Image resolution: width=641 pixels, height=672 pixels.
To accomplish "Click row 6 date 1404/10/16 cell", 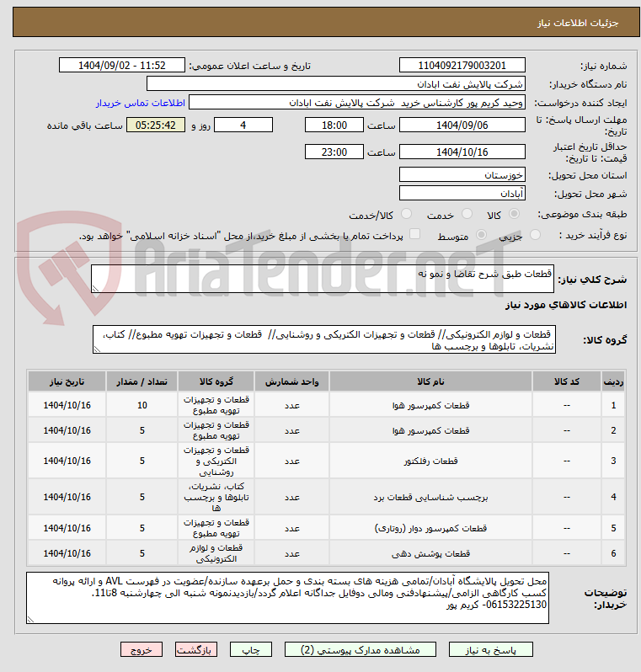I will pos(67,553).
